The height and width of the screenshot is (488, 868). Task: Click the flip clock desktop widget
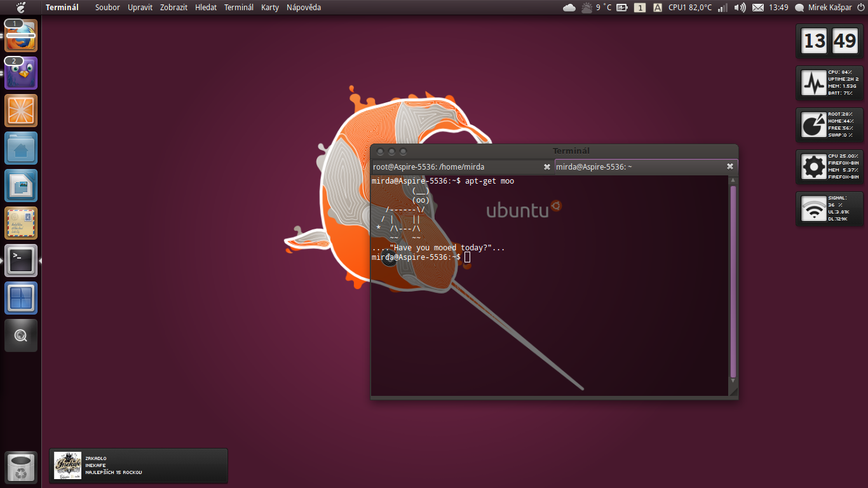[x=830, y=41]
